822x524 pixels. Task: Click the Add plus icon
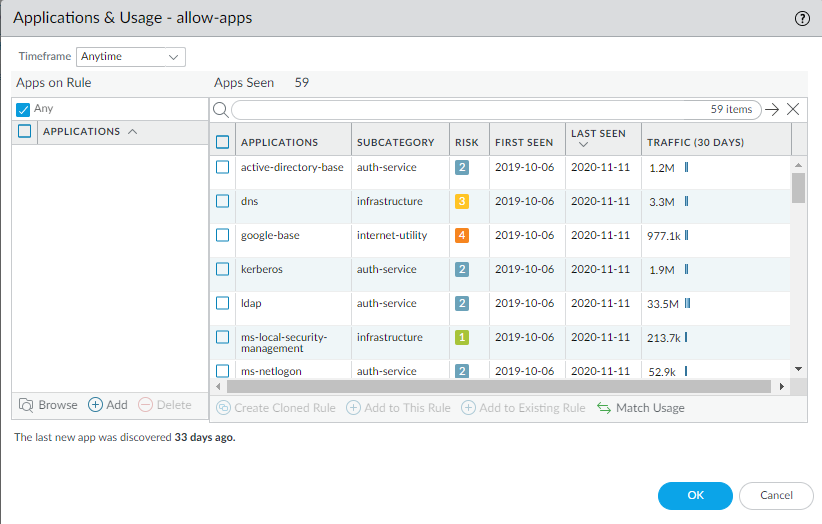pyautogui.click(x=96, y=405)
